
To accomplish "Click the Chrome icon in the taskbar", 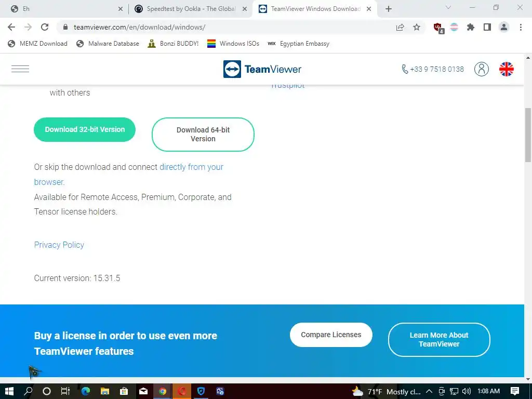I will [163, 391].
